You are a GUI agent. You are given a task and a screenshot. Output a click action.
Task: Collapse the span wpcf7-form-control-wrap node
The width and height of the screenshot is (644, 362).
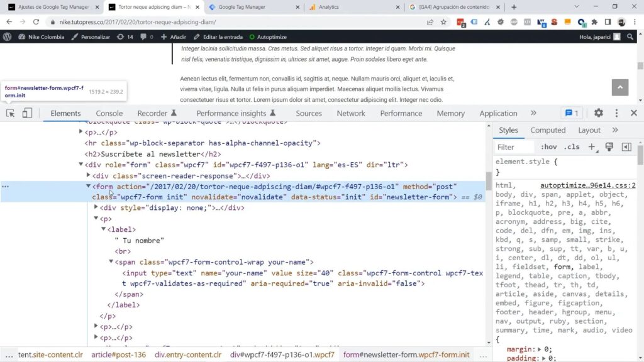111,261
